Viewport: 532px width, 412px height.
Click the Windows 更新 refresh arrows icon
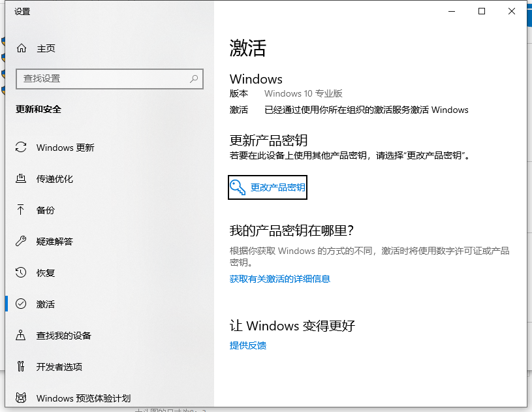[21, 148]
